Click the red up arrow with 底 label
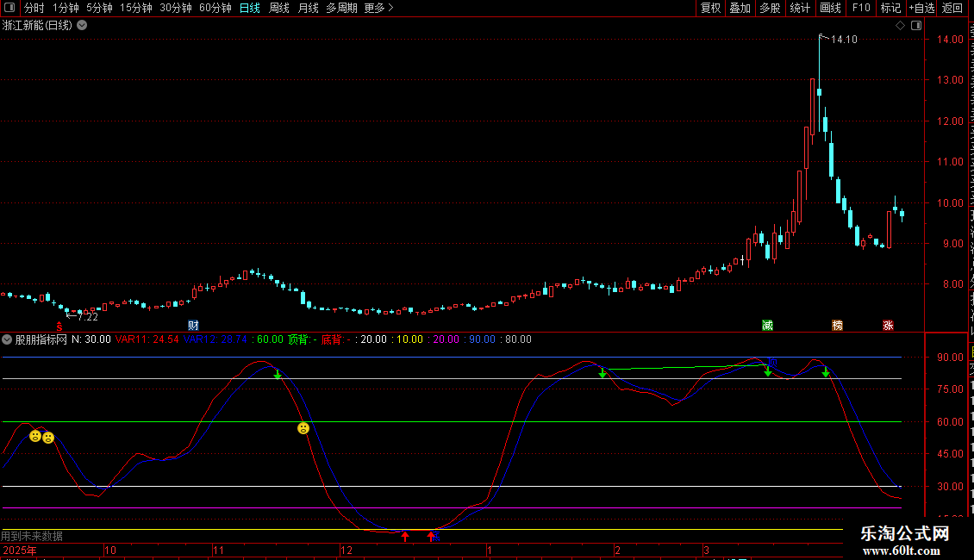 pyautogui.click(x=431, y=536)
